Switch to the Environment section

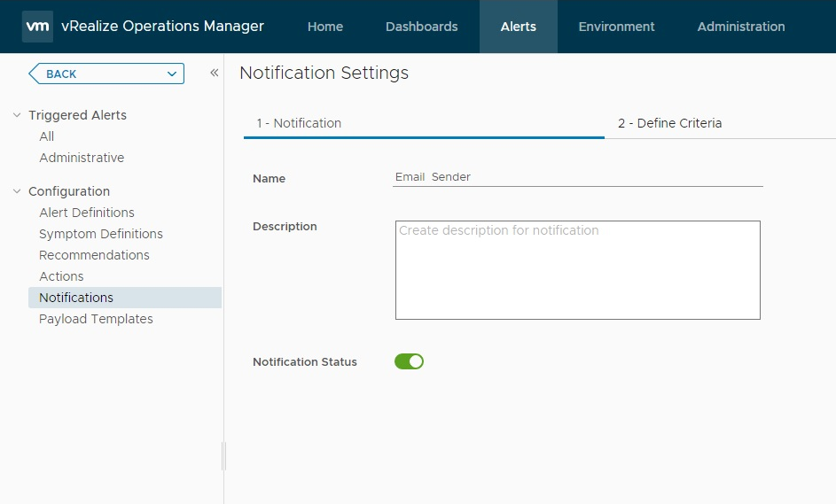pos(616,27)
